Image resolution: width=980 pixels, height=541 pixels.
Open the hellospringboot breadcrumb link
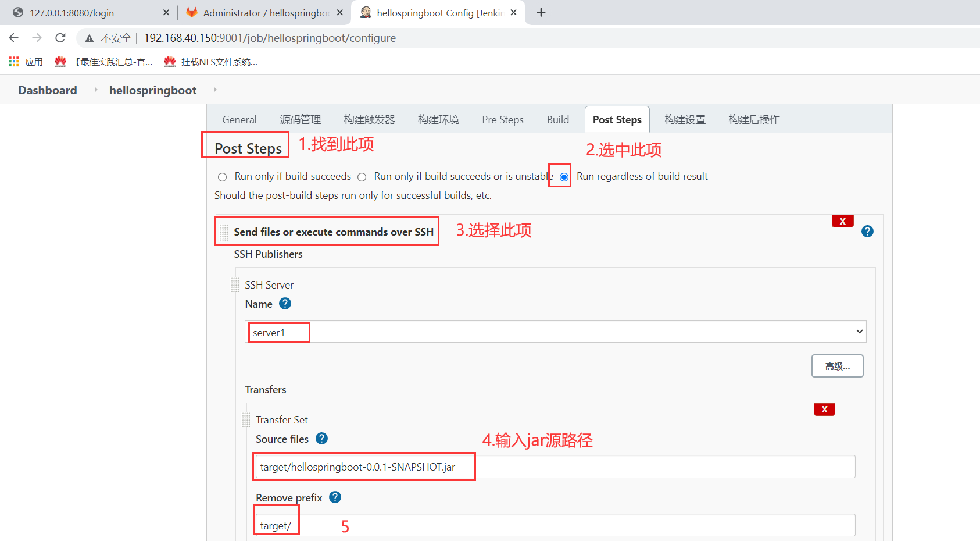(153, 90)
